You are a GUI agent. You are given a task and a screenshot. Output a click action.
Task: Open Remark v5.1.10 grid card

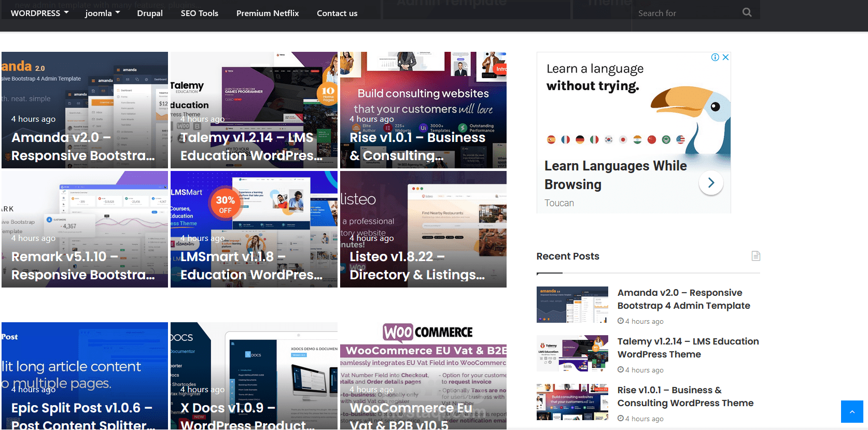tap(85, 229)
